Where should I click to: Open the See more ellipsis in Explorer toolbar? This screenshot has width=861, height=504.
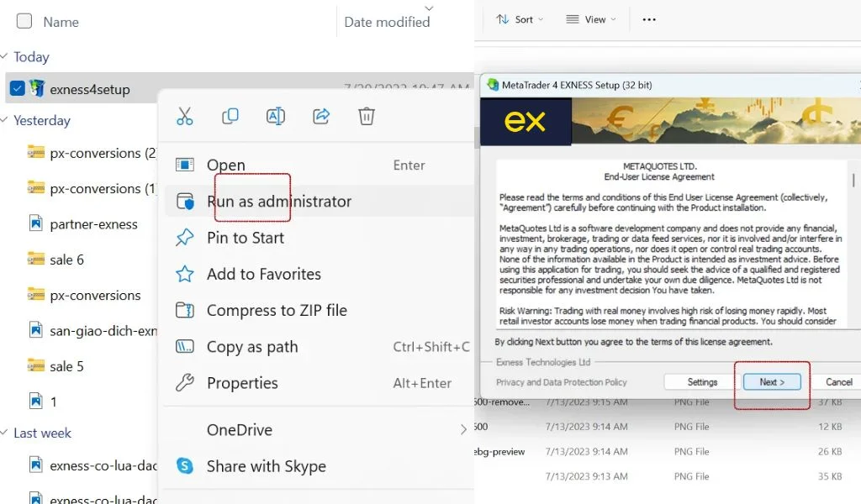[x=647, y=18]
